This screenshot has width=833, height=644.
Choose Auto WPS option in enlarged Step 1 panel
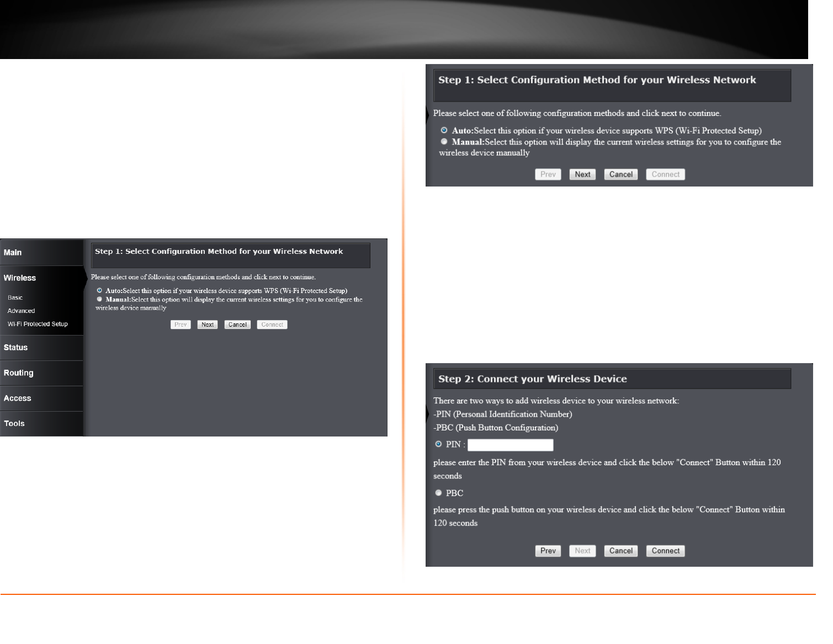click(x=444, y=130)
